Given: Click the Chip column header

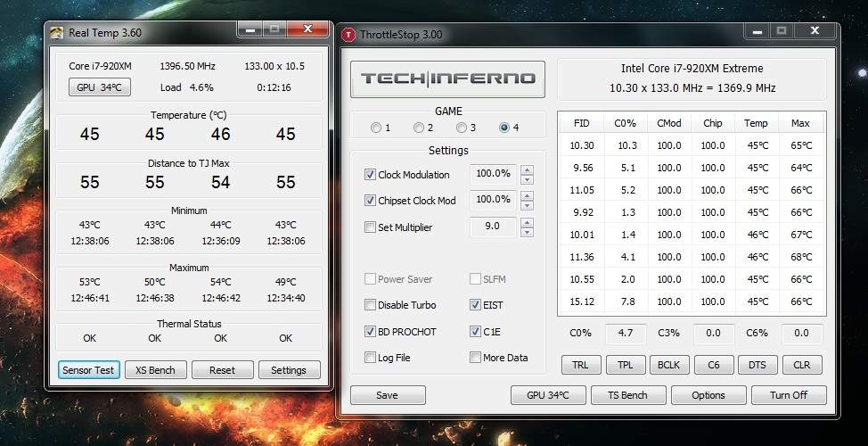Looking at the screenshot, I should 713,123.
